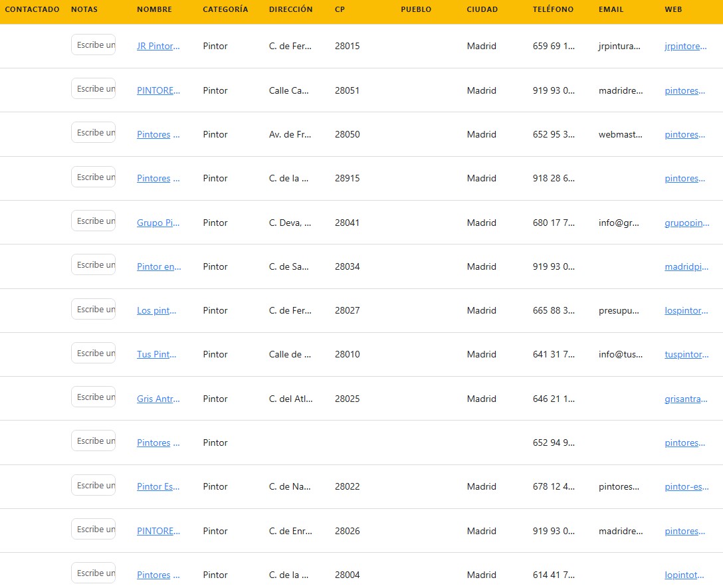Focus the notes field in 28051 row
Image resolution: width=723 pixels, height=588 pixels.
click(93, 88)
